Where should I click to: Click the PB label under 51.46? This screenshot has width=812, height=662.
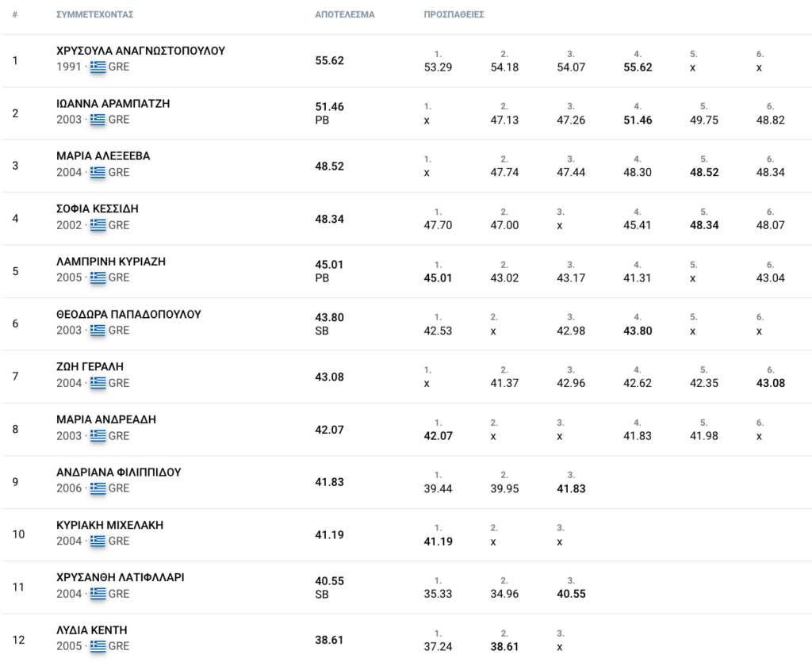pos(321,121)
